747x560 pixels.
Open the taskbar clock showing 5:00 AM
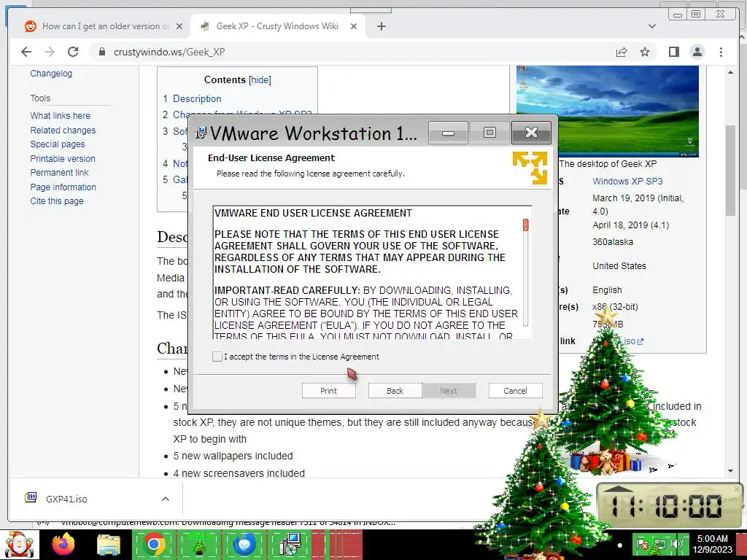712,544
